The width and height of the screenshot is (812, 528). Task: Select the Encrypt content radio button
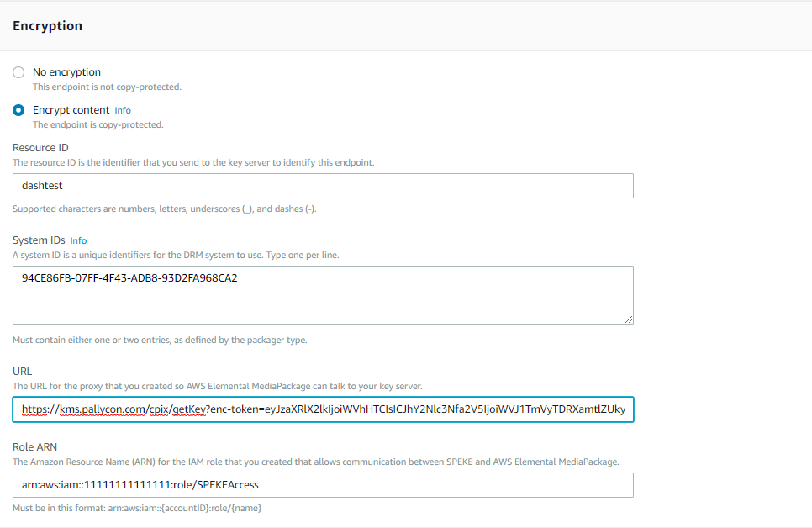point(18,110)
